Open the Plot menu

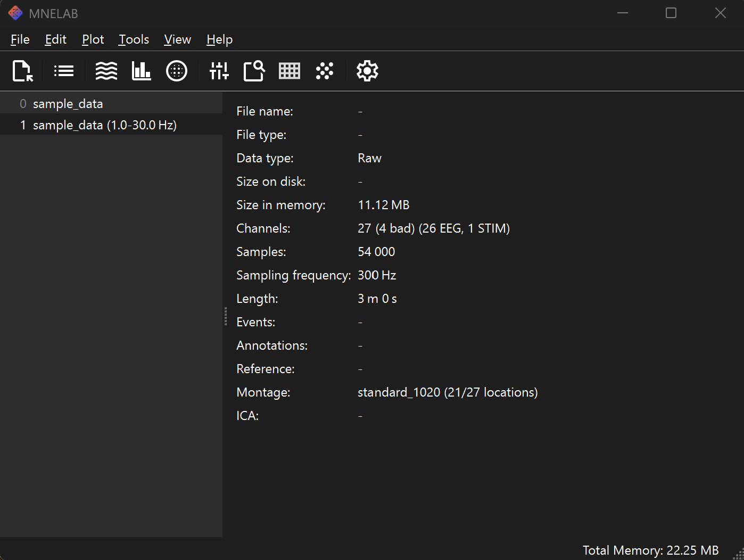pyautogui.click(x=93, y=39)
